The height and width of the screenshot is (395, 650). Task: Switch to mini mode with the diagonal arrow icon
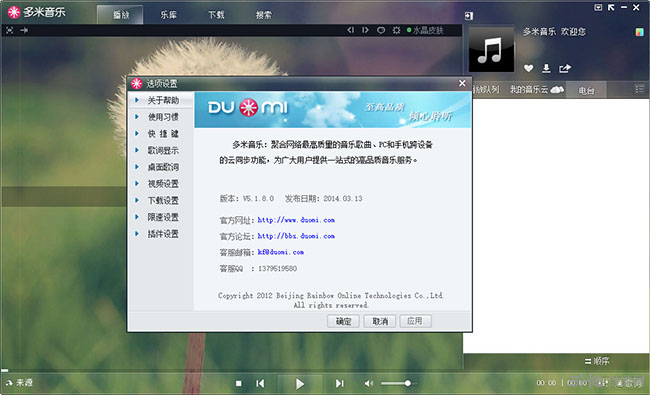coord(611,7)
